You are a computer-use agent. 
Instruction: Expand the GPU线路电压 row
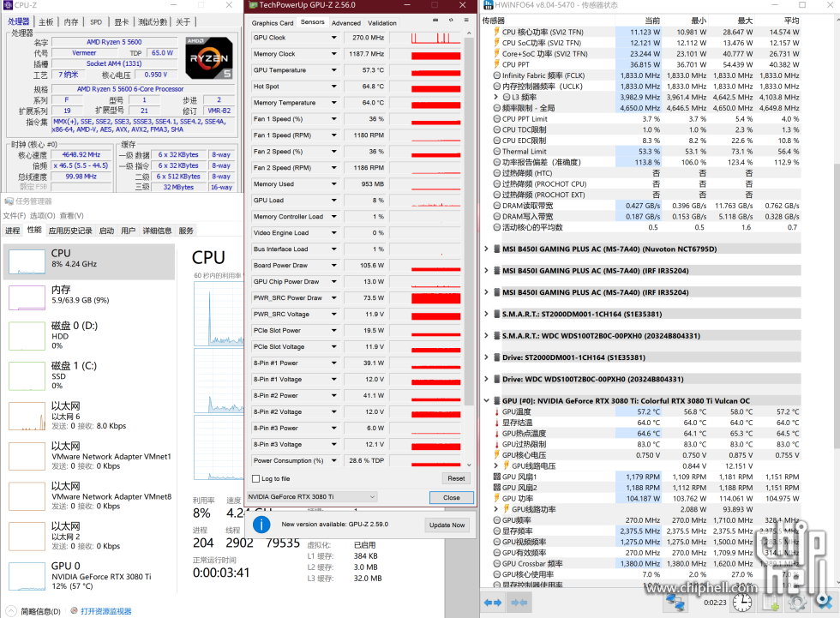tap(496, 466)
